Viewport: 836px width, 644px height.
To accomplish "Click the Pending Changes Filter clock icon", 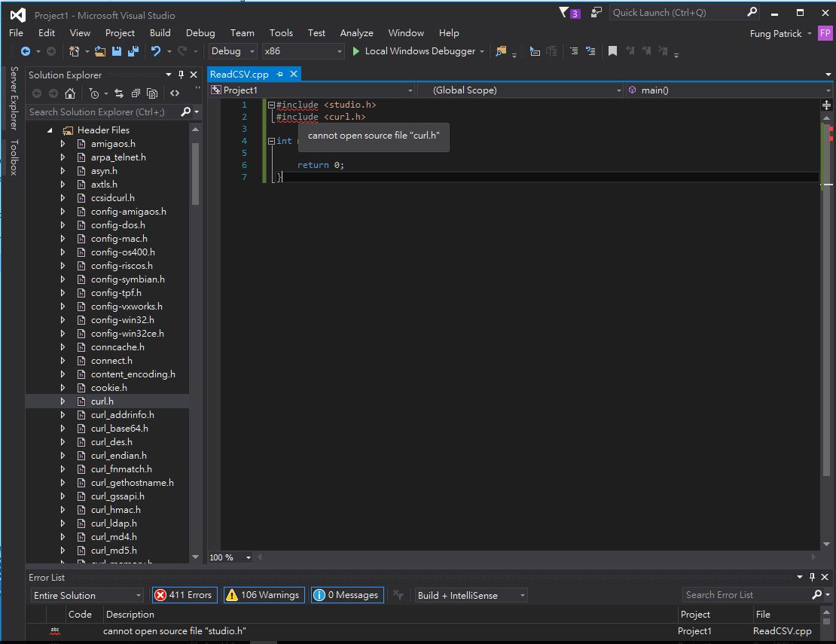I will (94, 94).
